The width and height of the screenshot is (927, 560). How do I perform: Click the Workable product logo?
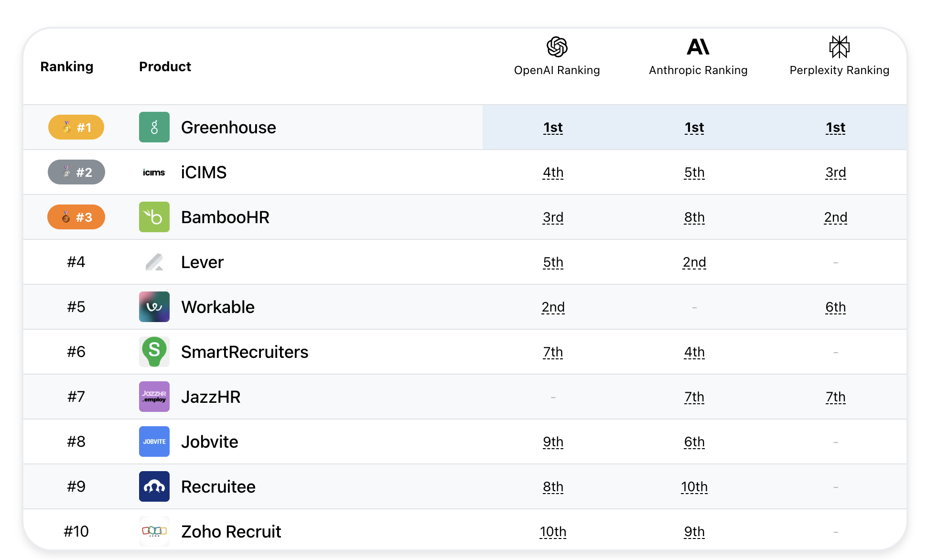[x=154, y=307]
